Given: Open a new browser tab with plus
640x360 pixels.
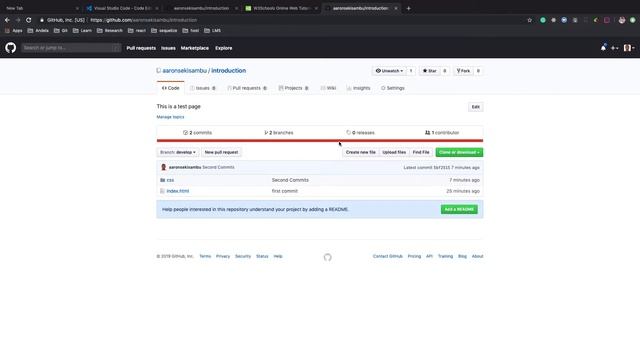Looking at the screenshot, I should pyautogui.click(x=408, y=8).
